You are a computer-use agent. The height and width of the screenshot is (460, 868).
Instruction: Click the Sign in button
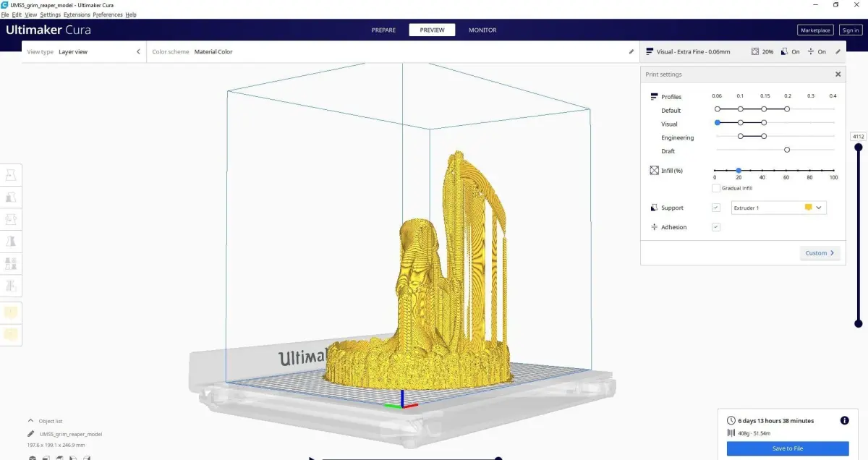coord(850,30)
